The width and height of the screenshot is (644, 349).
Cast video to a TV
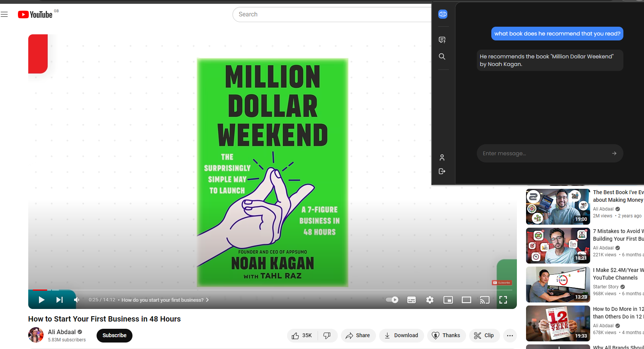pyautogui.click(x=485, y=300)
